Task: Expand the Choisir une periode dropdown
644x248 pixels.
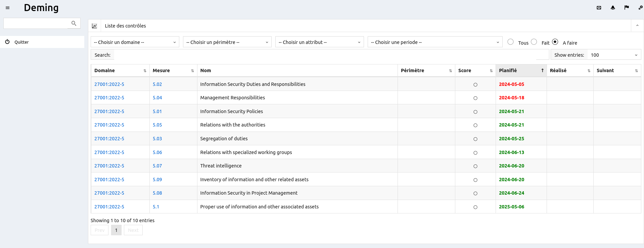Action: pos(435,42)
